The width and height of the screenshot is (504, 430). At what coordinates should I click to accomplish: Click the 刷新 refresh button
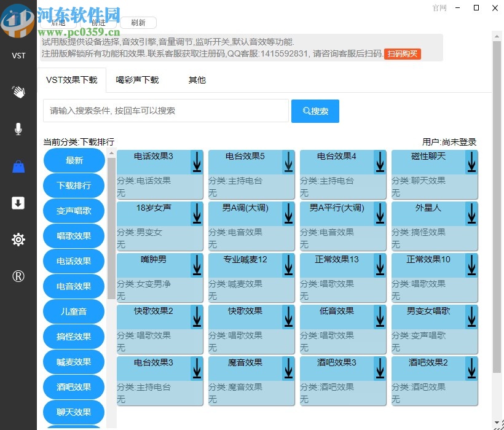point(138,23)
